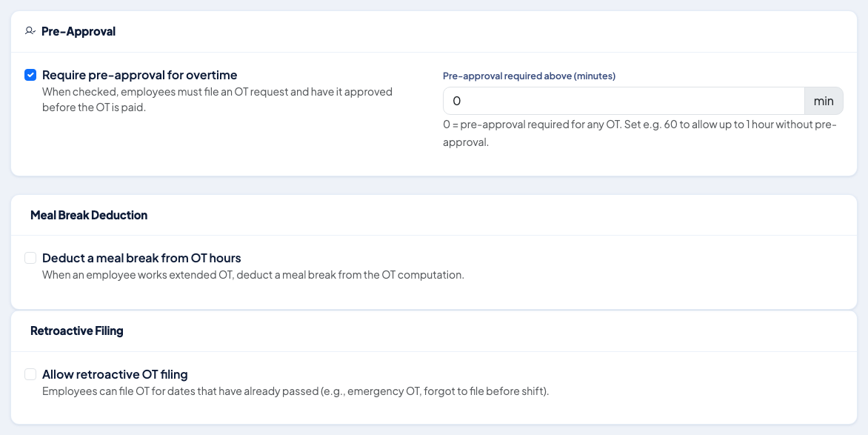Viewport: 868px width, 435px height.
Task: Click the value 0 in the minutes box
Action: point(457,101)
